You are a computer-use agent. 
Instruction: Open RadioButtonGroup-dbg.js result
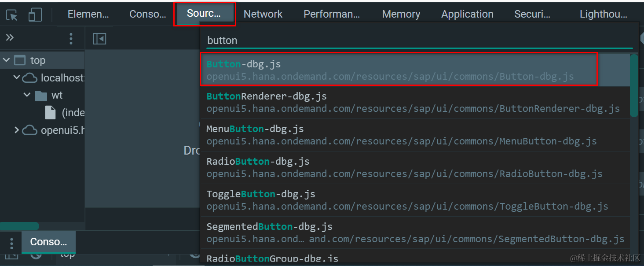[415, 257]
